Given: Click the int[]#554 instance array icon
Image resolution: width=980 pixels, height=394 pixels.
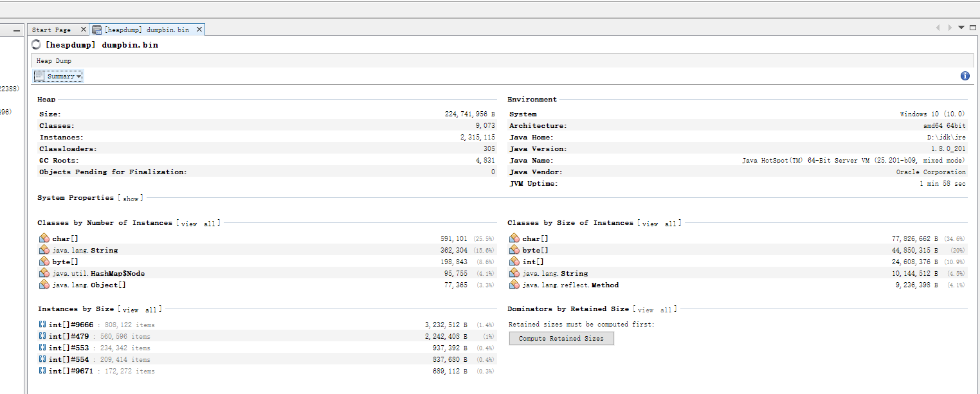Looking at the screenshot, I should point(42,359).
